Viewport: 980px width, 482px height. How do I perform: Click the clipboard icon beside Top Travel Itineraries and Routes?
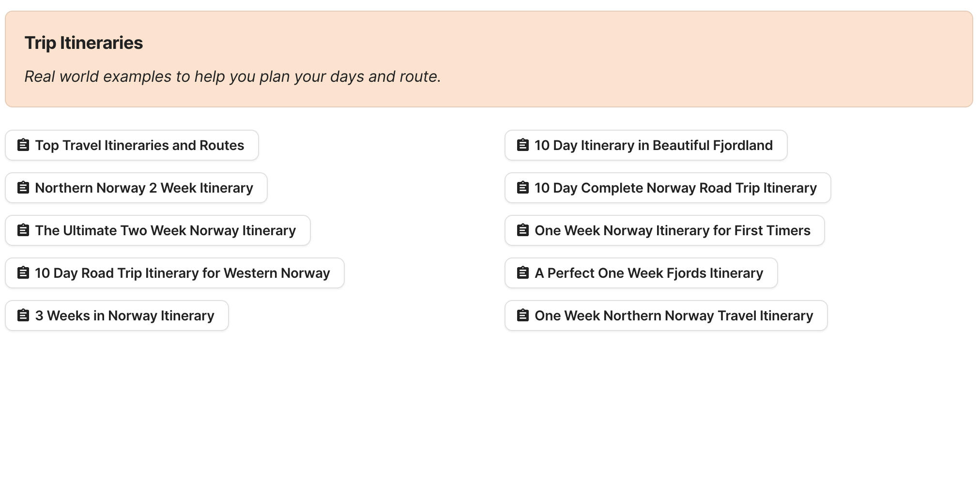(23, 145)
